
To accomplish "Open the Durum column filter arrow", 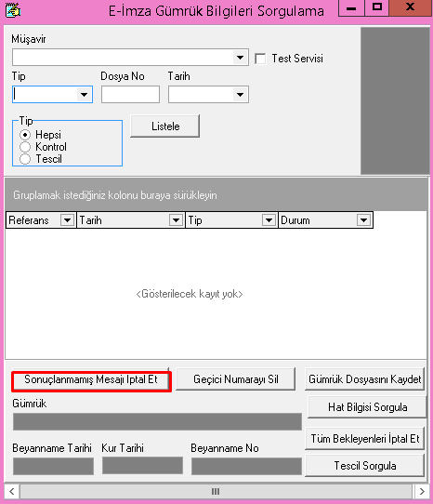I will click(x=363, y=220).
